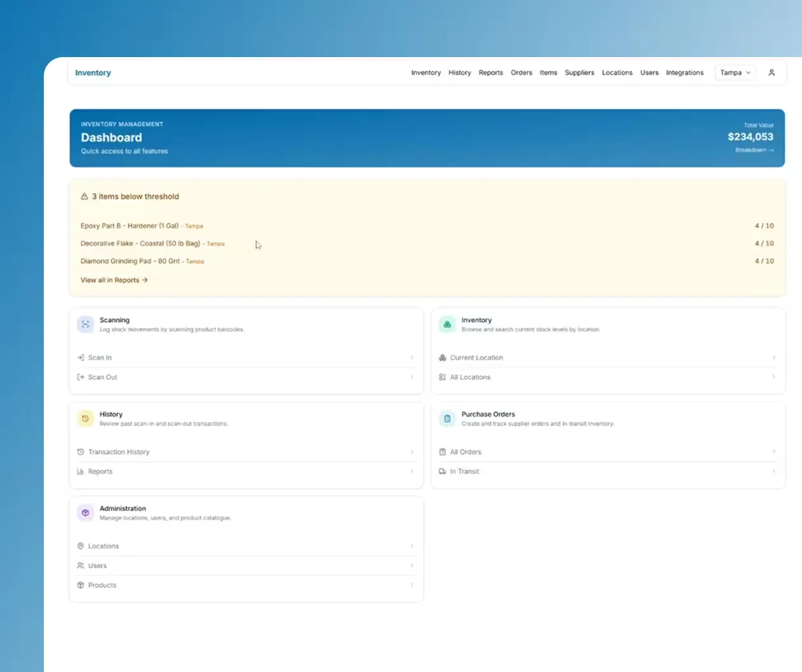Image resolution: width=802 pixels, height=672 pixels.
Task: Open the Orders navigation item
Action: pyautogui.click(x=521, y=73)
